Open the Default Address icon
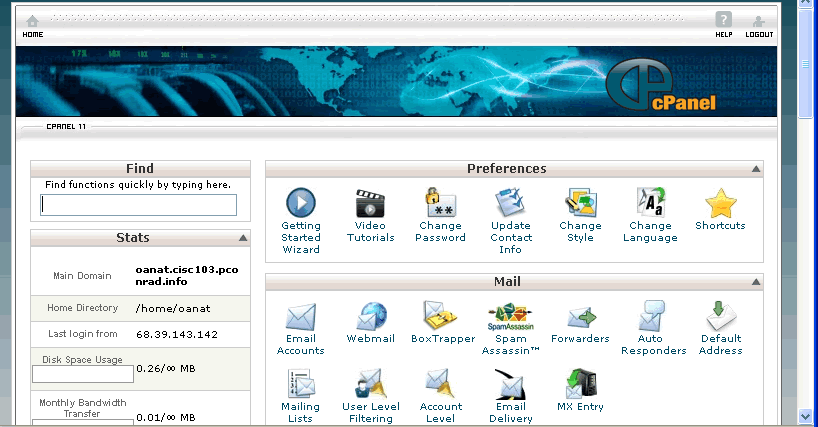Screen dimensions: 818x427 (x=721, y=315)
